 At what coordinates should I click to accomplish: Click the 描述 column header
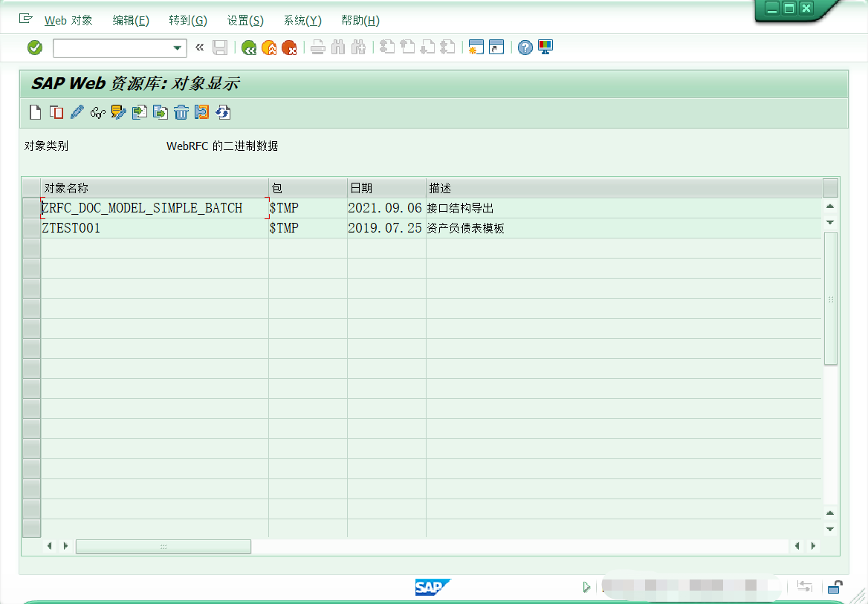click(624, 188)
